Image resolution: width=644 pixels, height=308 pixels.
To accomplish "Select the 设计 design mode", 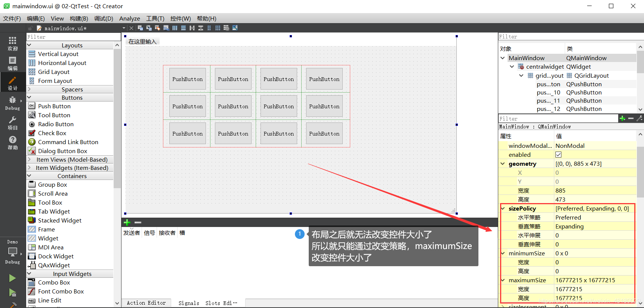I will tap(13, 83).
